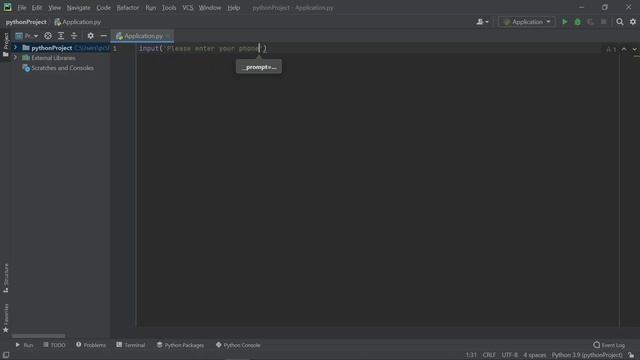Click Select Opened File target icon

coord(48,36)
